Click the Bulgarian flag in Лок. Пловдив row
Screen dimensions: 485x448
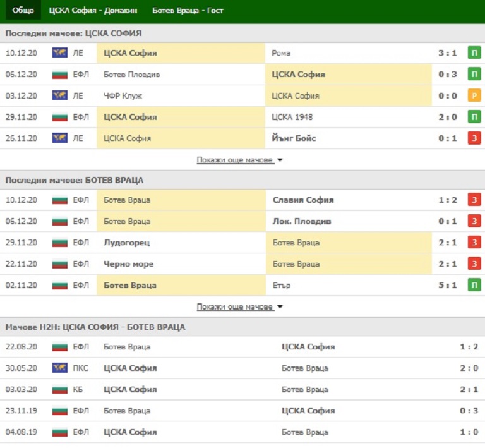coord(60,222)
